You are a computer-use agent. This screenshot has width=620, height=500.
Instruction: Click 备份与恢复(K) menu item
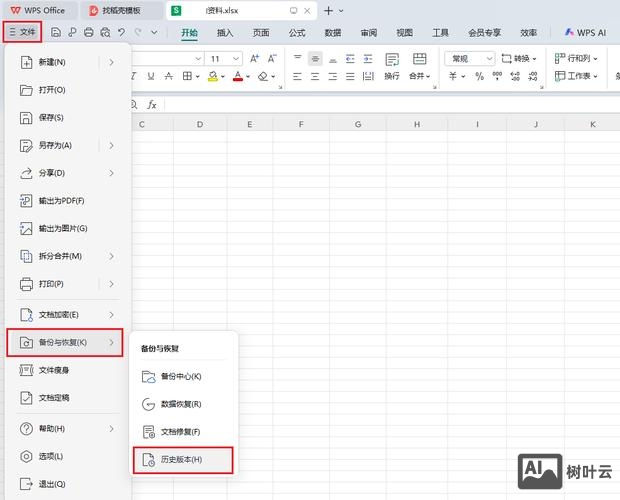pos(65,342)
